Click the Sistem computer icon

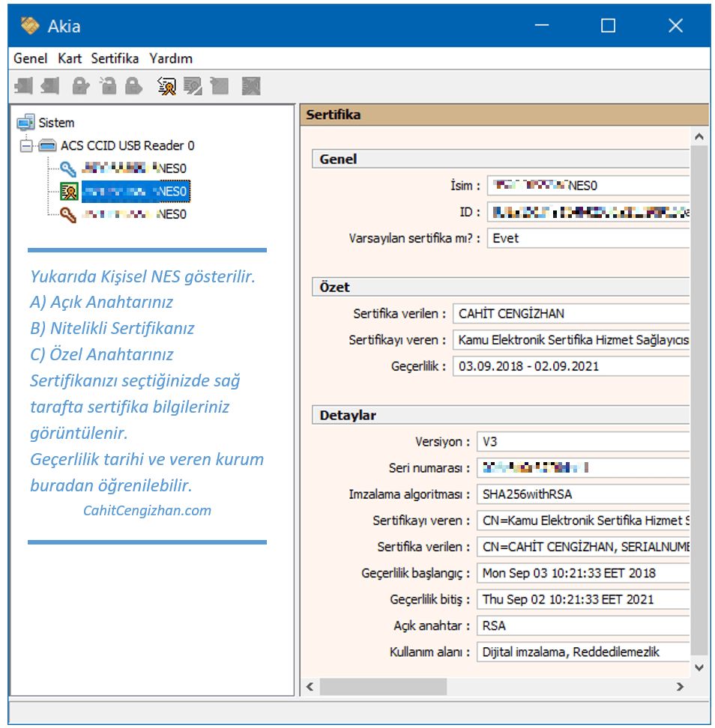[x=25, y=122]
